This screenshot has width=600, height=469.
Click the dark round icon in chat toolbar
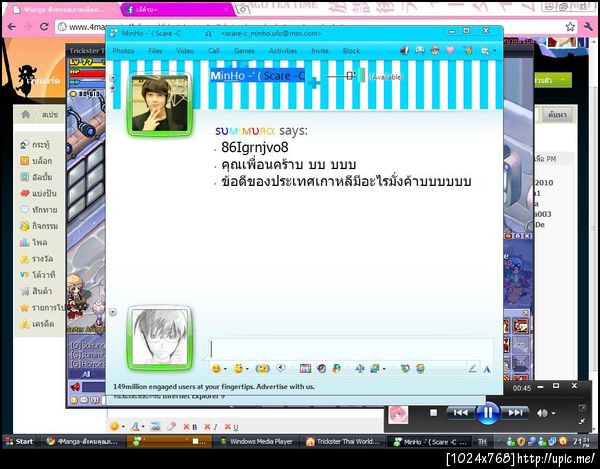[x=321, y=369]
